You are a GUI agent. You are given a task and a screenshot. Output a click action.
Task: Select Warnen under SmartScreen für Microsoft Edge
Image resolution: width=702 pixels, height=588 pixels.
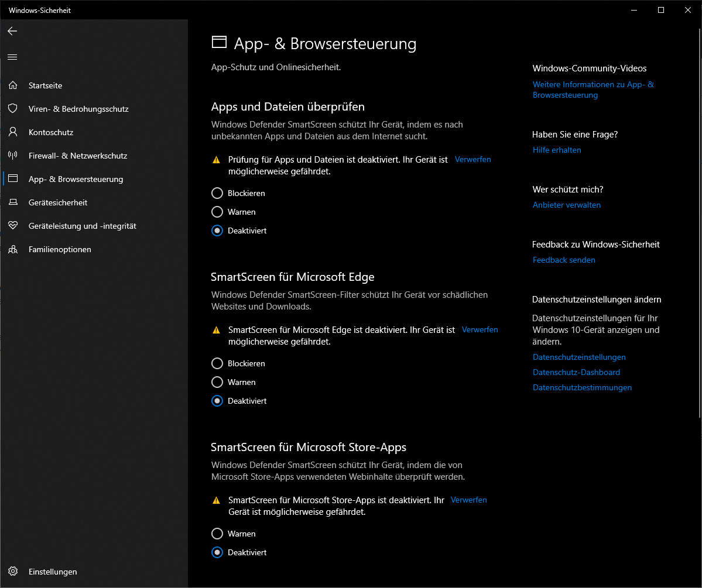pos(217,382)
